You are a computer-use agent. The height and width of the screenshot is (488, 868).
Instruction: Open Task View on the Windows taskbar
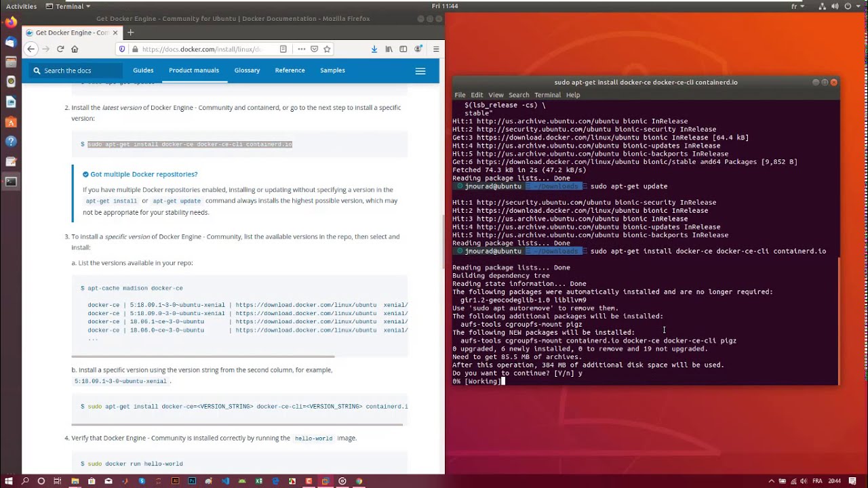58,481
